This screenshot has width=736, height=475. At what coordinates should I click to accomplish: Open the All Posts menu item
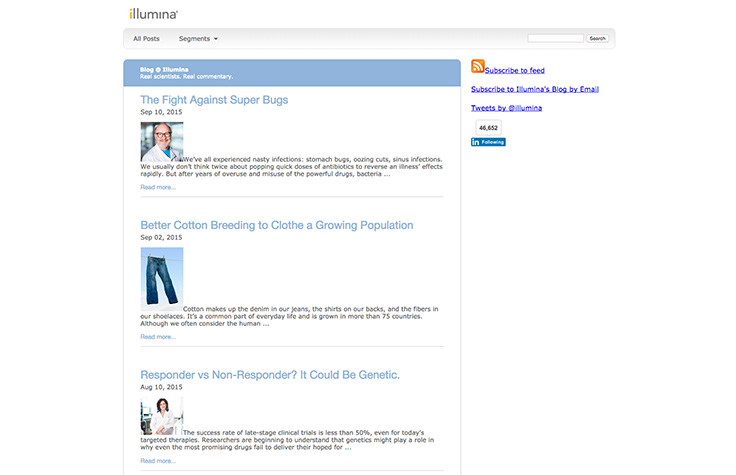click(146, 39)
